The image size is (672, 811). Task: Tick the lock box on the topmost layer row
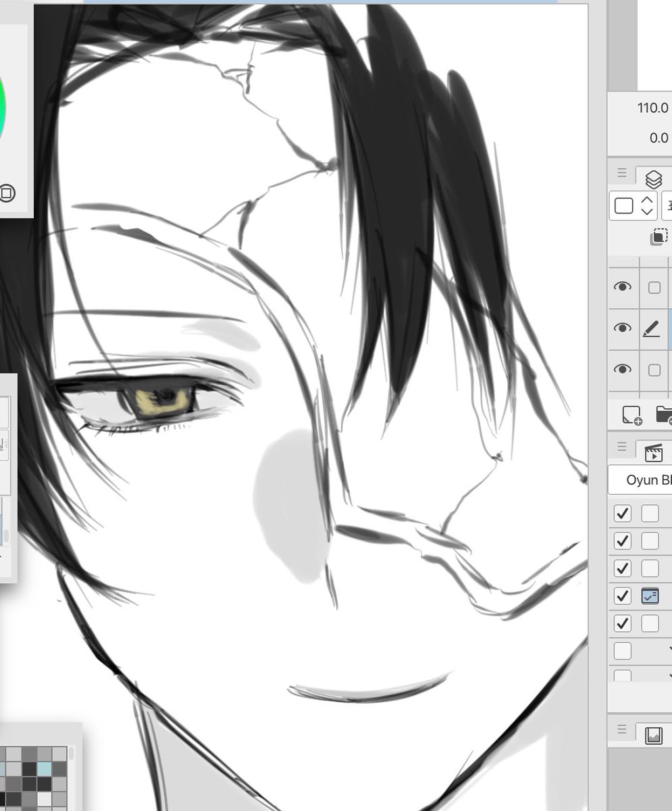coord(654,288)
